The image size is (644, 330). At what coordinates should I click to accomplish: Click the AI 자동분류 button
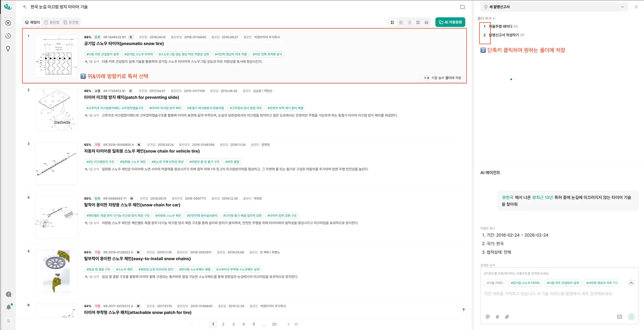tap(450, 22)
